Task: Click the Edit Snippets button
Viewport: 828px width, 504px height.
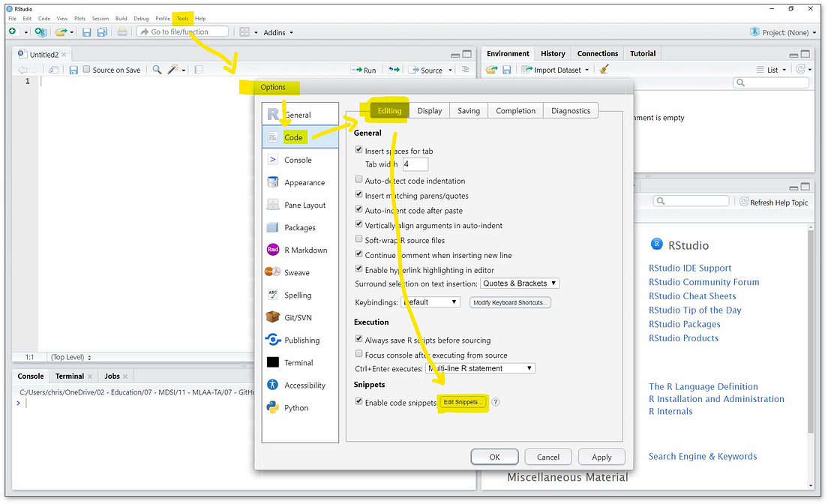Action: [x=463, y=402]
